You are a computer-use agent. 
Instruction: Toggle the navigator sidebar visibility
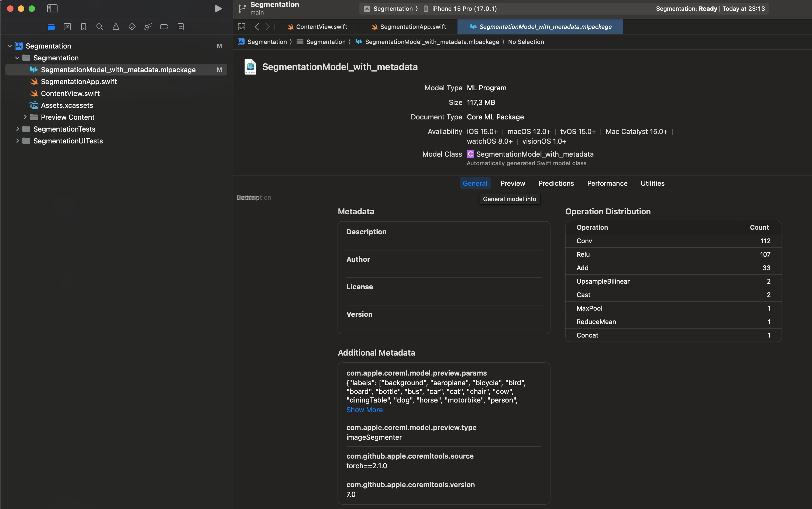(x=52, y=8)
